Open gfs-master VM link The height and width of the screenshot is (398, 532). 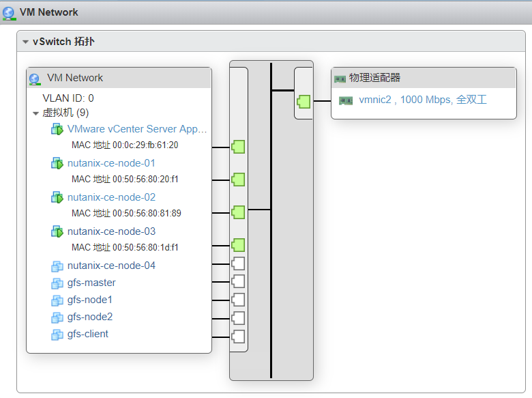(x=91, y=283)
